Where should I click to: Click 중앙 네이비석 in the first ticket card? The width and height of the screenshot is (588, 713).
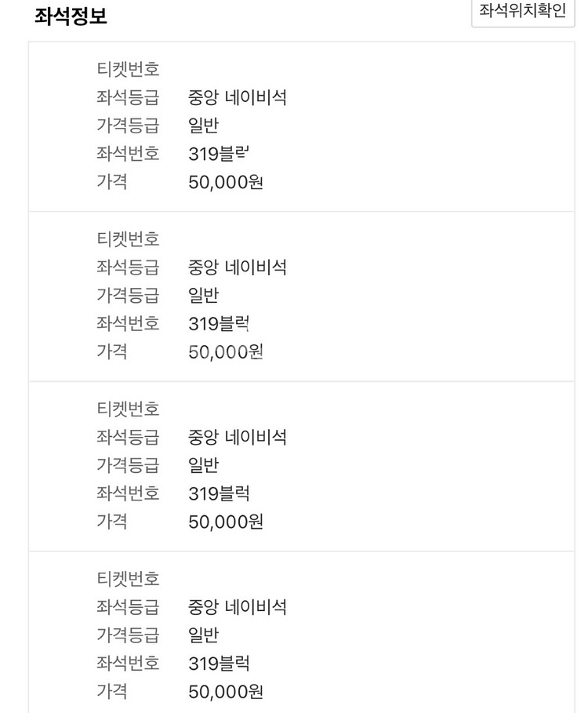click(238, 97)
